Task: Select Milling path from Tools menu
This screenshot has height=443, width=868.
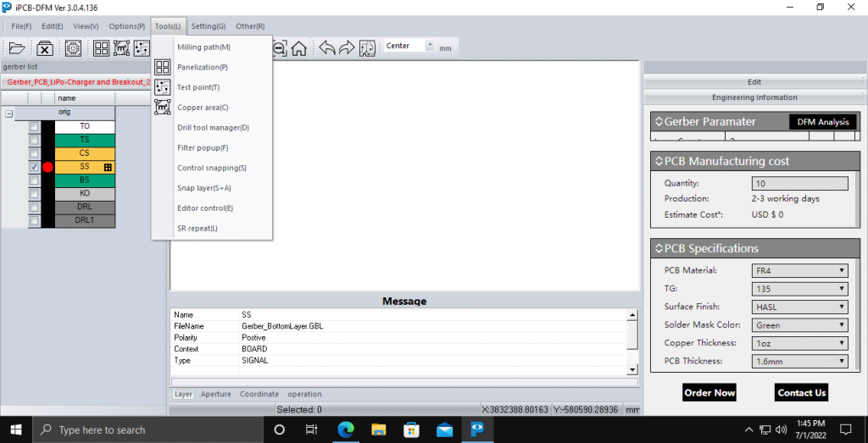Action: (x=203, y=47)
